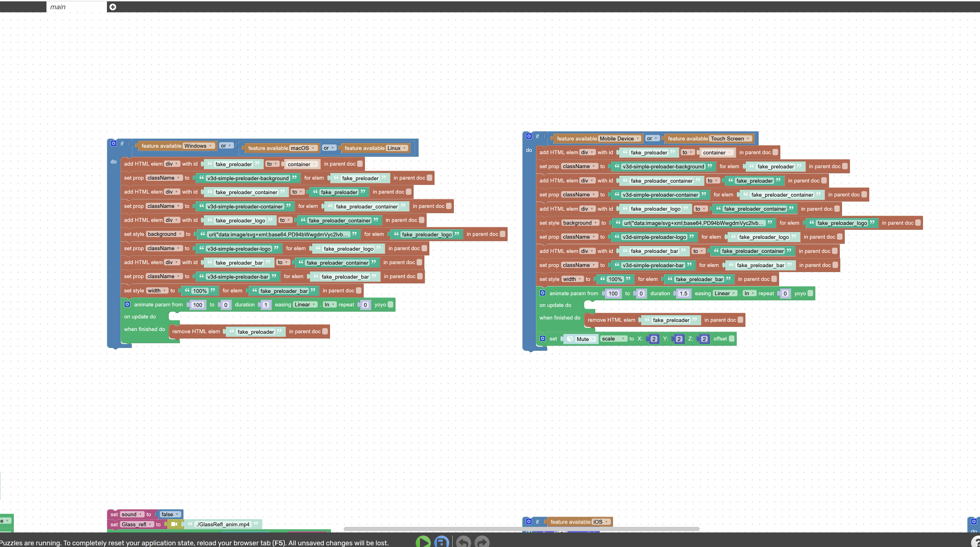Change left animate easing Linear dropdown
The image size is (980, 547).
(x=305, y=304)
